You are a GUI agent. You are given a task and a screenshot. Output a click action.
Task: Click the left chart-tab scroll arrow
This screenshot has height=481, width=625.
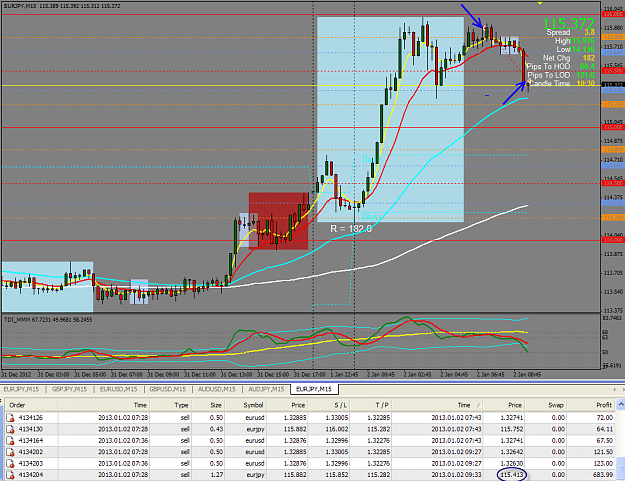click(x=614, y=389)
